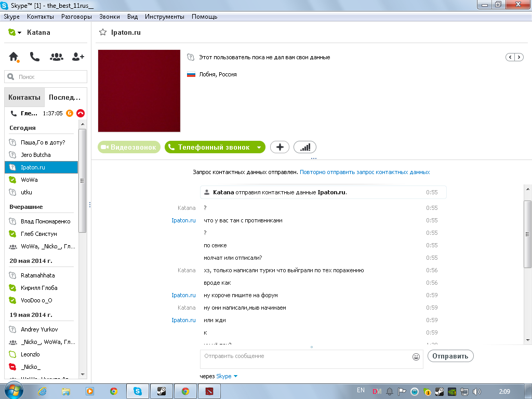Select contact Jero Butcha
Image resolution: width=532 pixels, height=399 pixels.
point(41,155)
